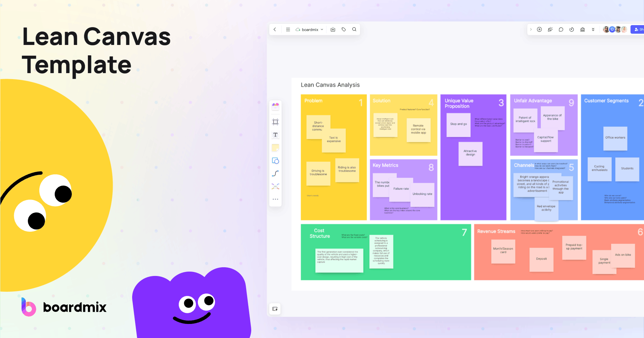Screen dimensions: 644x338
Task: Select the Cost Structure header
Action: pyautogui.click(x=320, y=233)
